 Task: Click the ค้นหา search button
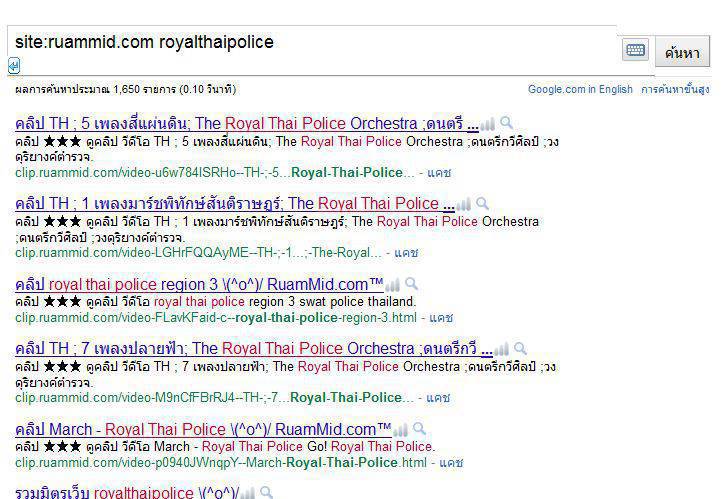pyautogui.click(x=682, y=52)
